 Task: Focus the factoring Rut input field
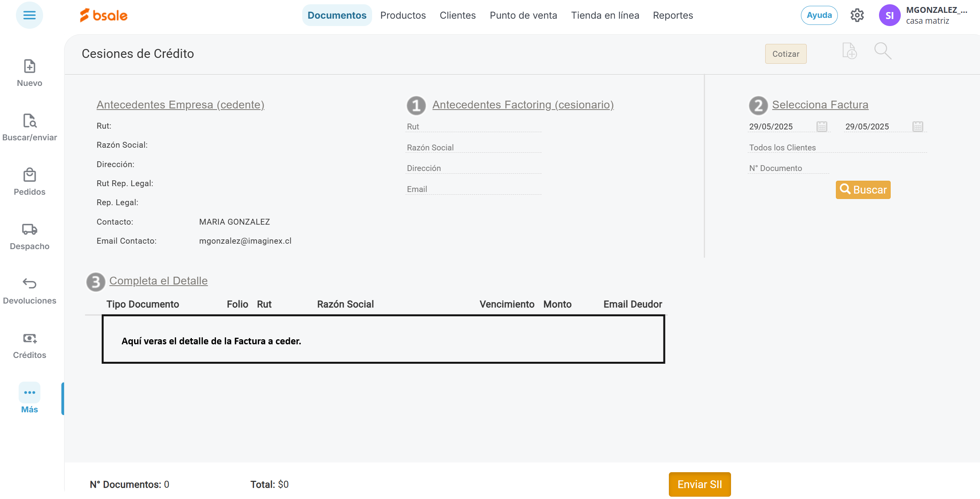tap(473, 127)
